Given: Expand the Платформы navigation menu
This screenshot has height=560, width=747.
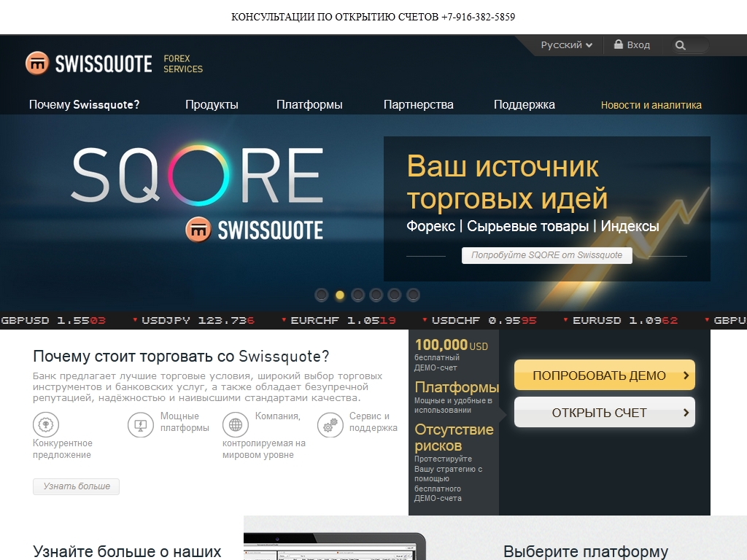Looking at the screenshot, I should pos(309,105).
